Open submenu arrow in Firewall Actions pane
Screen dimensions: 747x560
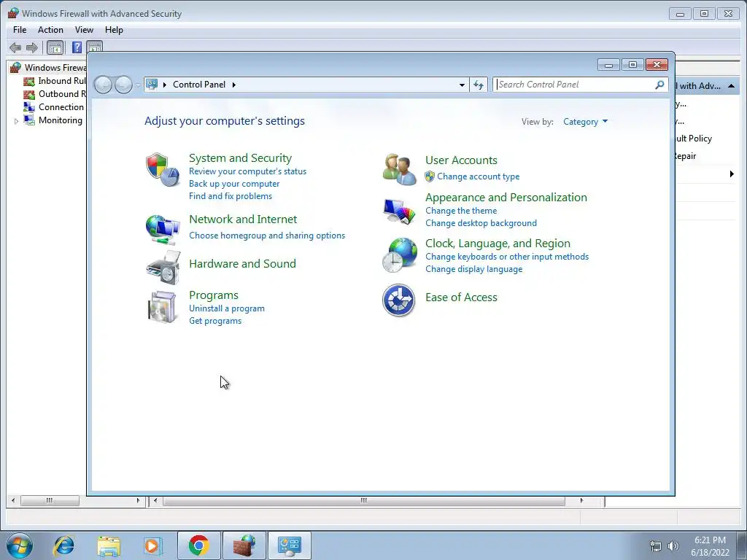tap(732, 174)
